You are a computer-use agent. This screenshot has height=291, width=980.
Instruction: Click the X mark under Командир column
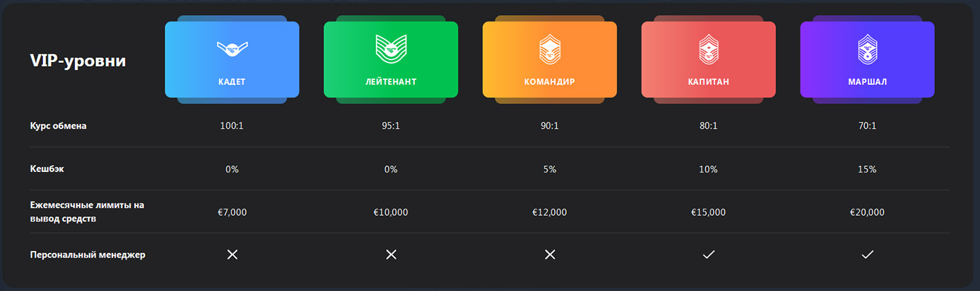pos(549,254)
